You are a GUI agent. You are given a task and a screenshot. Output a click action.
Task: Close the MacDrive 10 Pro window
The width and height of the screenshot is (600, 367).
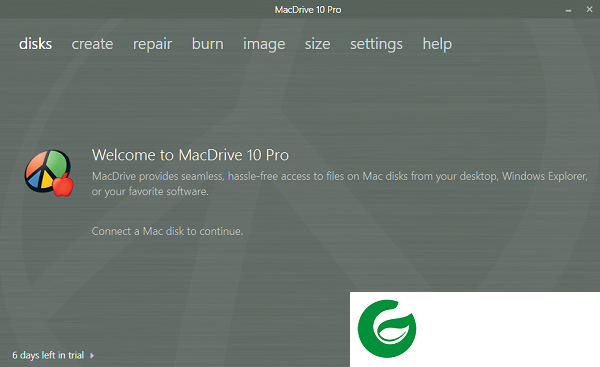[589, 9]
